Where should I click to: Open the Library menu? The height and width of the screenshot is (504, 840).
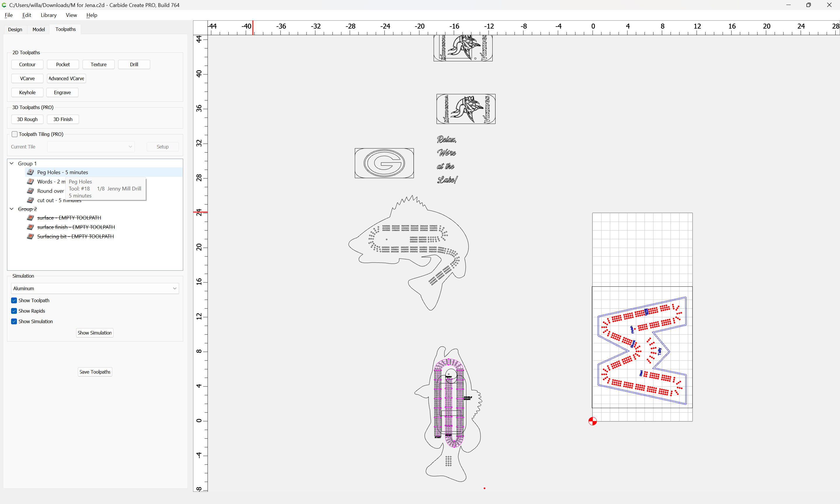(x=48, y=15)
